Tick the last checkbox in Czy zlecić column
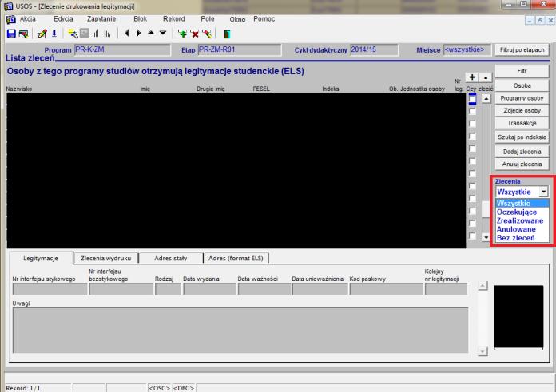 point(472,236)
